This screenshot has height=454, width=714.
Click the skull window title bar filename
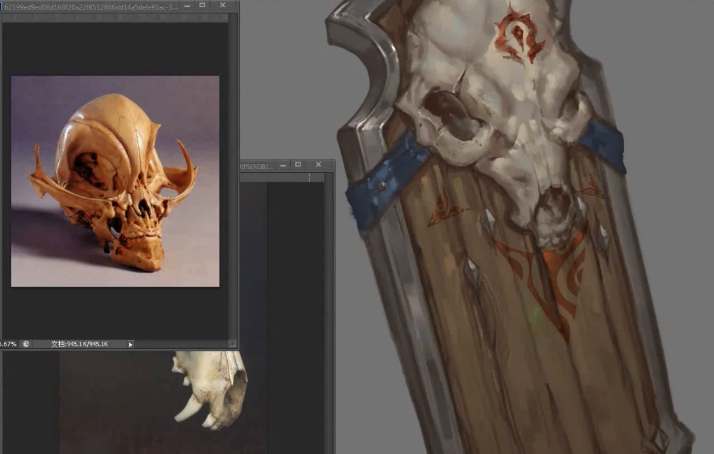(91, 7)
